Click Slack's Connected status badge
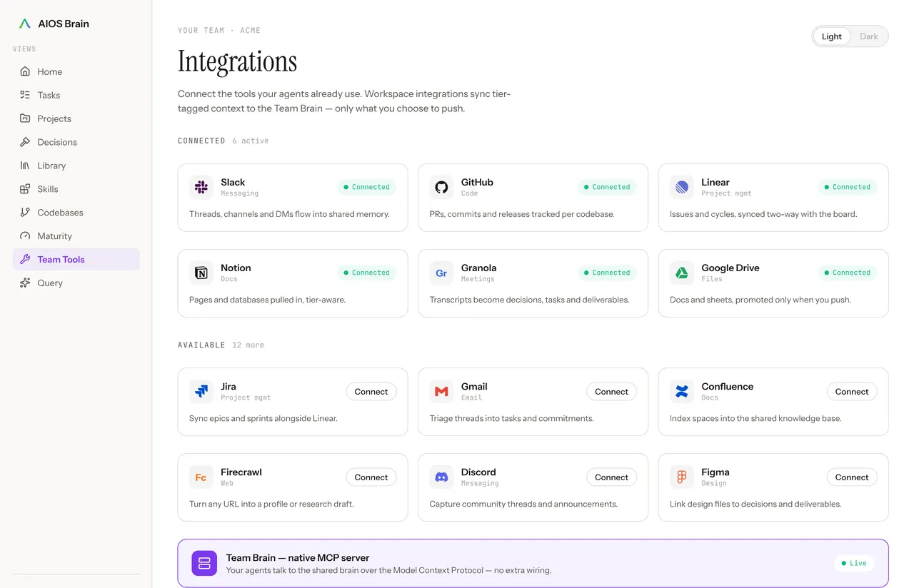 point(367,187)
